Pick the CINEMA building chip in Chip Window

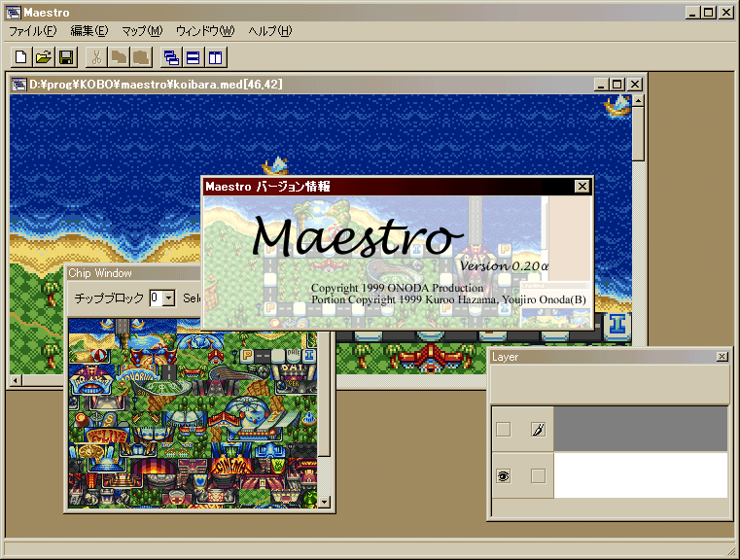(231, 466)
